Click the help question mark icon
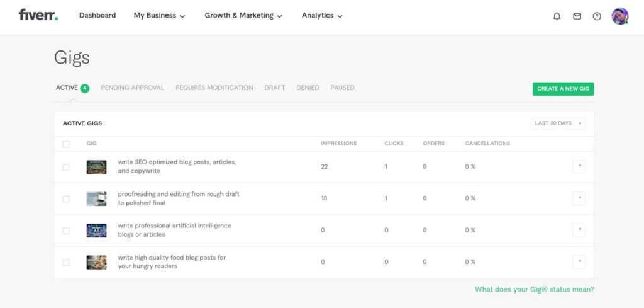644x308 pixels. [597, 16]
